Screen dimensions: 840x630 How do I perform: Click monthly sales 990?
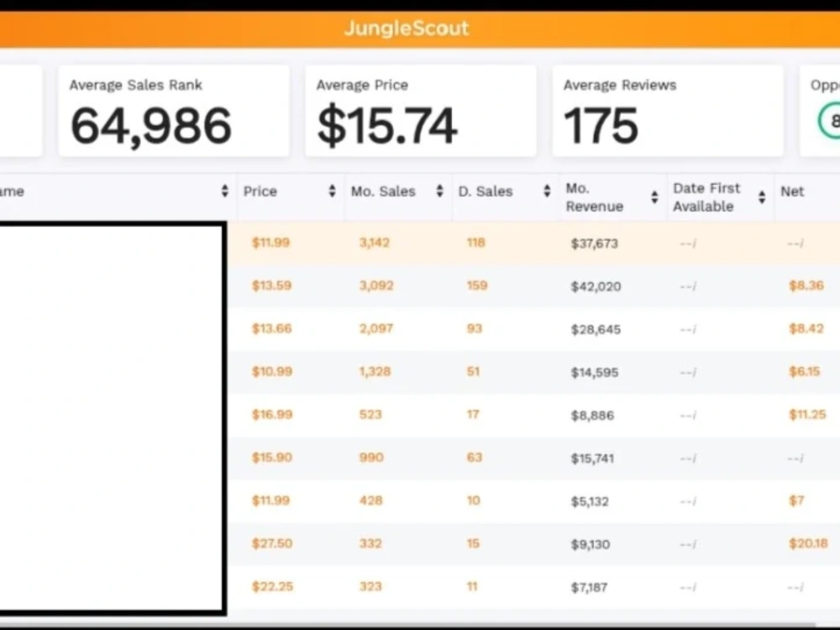pyautogui.click(x=371, y=458)
